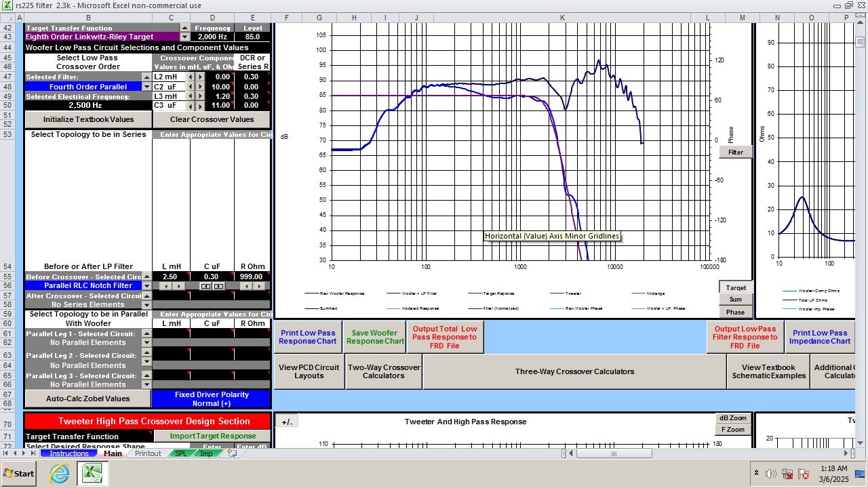The height and width of the screenshot is (488, 868).
Task: Toggle Fixed Driver Polarity Normal (+)
Action: pyautogui.click(x=212, y=399)
